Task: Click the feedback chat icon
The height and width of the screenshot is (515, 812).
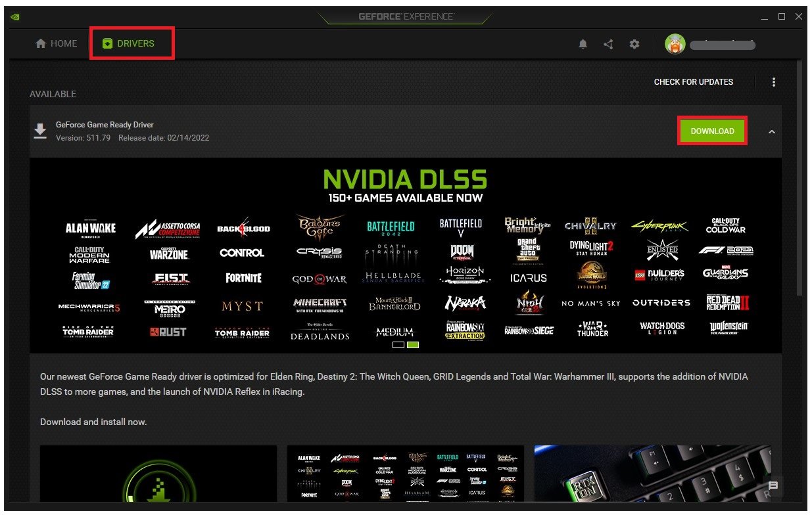Action: pos(773,486)
